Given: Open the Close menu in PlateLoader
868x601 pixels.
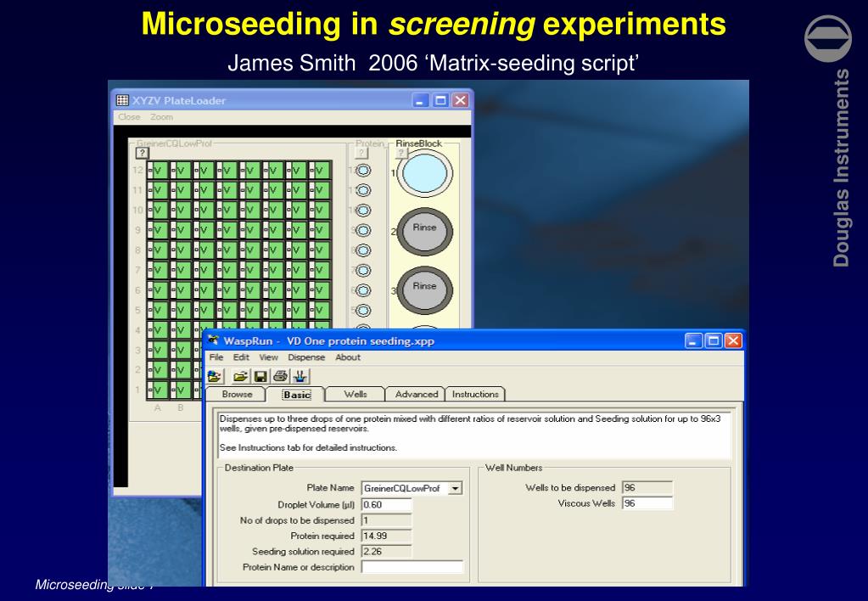Looking at the screenshot, I should coord(129,117).
